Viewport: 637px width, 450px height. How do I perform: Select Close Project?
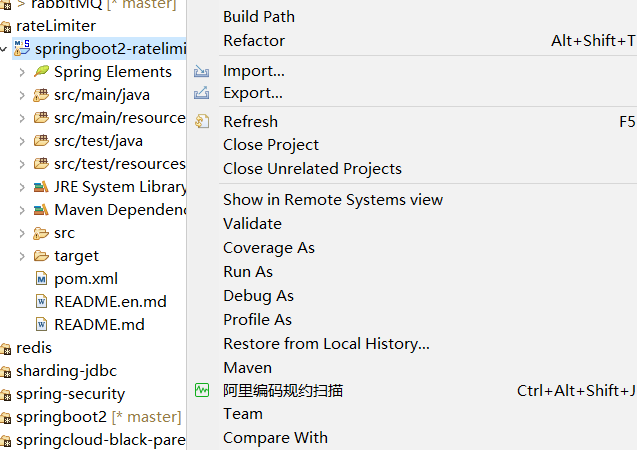[x=271, y=145]
